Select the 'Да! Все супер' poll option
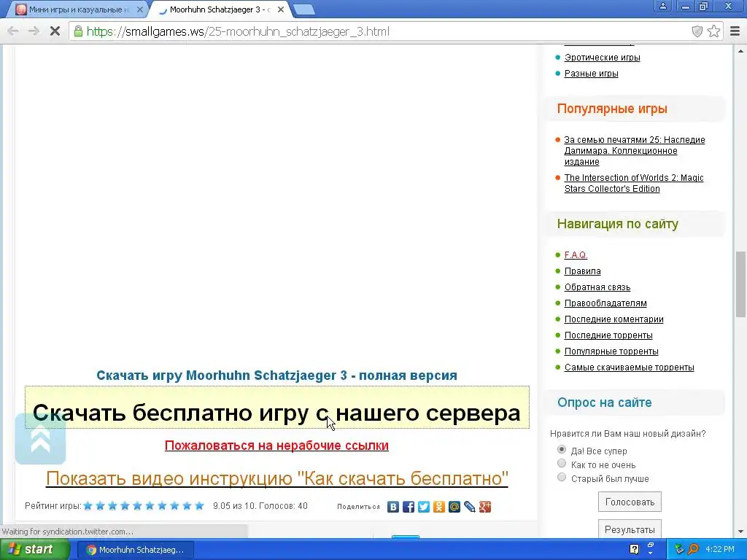Viewport: 747px width, 560px height. (562, 449)
